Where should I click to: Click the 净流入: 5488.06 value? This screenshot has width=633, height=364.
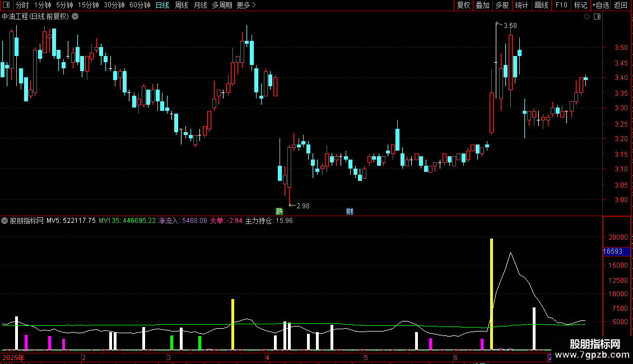point(183,221)
